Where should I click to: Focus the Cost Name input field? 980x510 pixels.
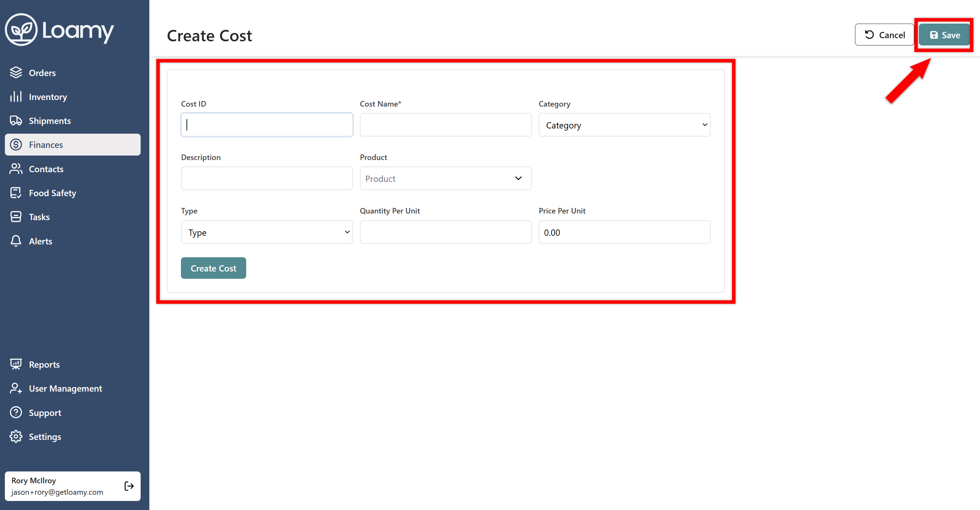point(445,125)
